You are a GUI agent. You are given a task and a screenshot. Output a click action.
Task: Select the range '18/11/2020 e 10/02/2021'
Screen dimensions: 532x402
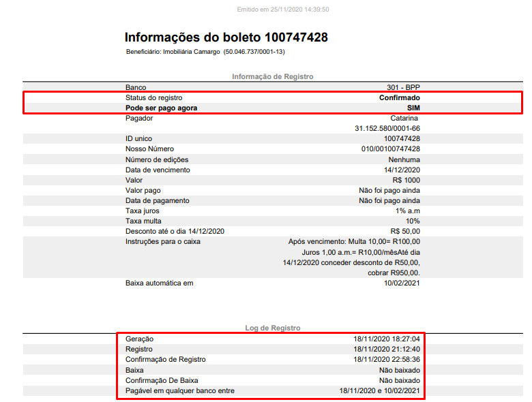pos(380,390)
